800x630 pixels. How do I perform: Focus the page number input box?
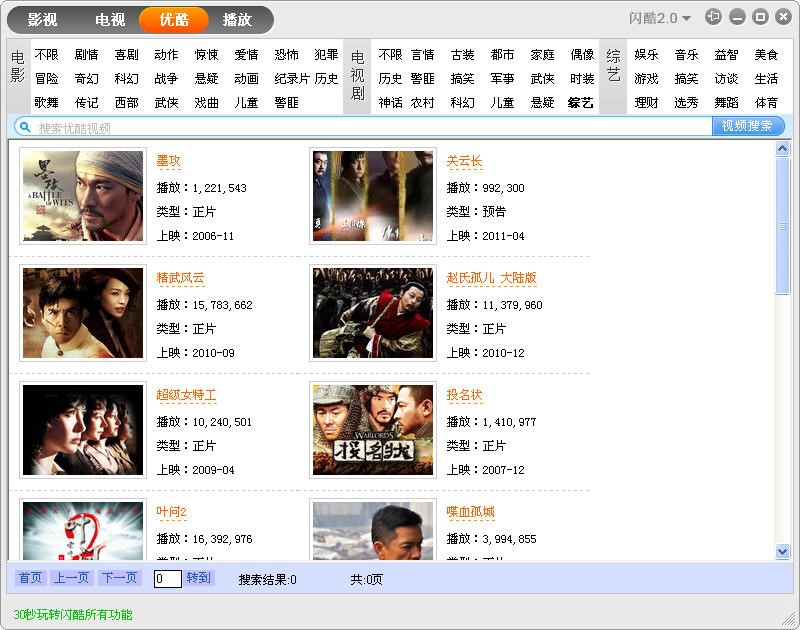point(167,579)
